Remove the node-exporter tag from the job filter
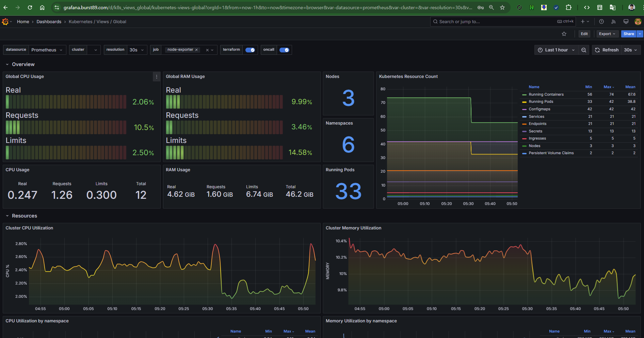 [196, 50]
